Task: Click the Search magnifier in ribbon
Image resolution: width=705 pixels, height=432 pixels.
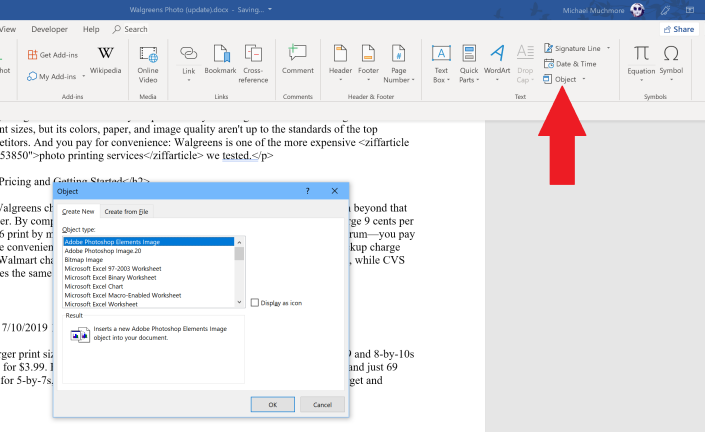Action: 116,29
